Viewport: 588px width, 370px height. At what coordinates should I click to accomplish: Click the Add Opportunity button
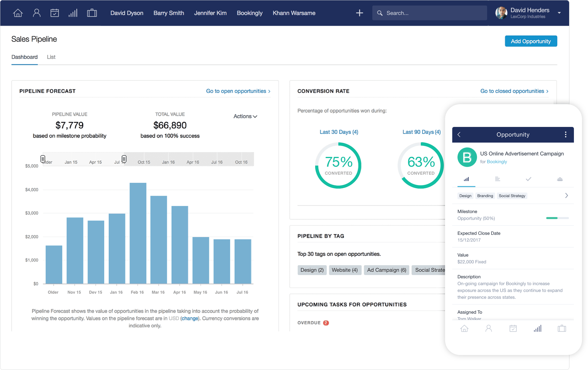click(x=531, y=41)
